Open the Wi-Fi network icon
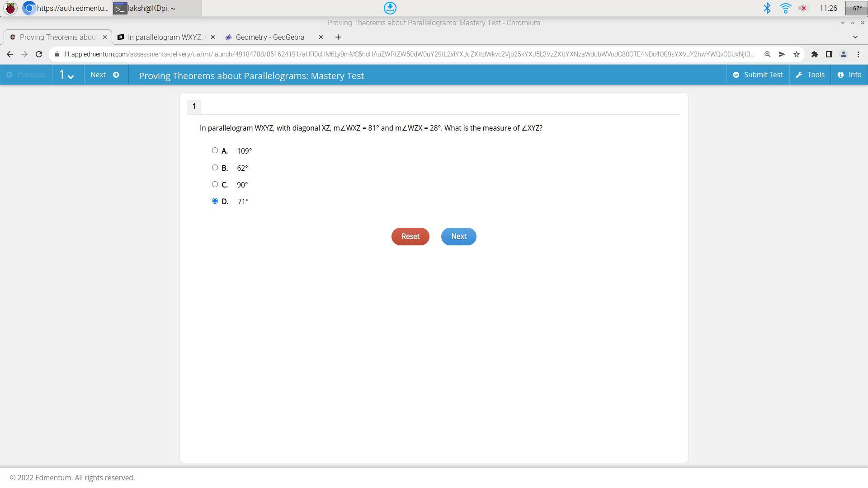The height and width of the screenshot is (488, 868). click(785, 8)
